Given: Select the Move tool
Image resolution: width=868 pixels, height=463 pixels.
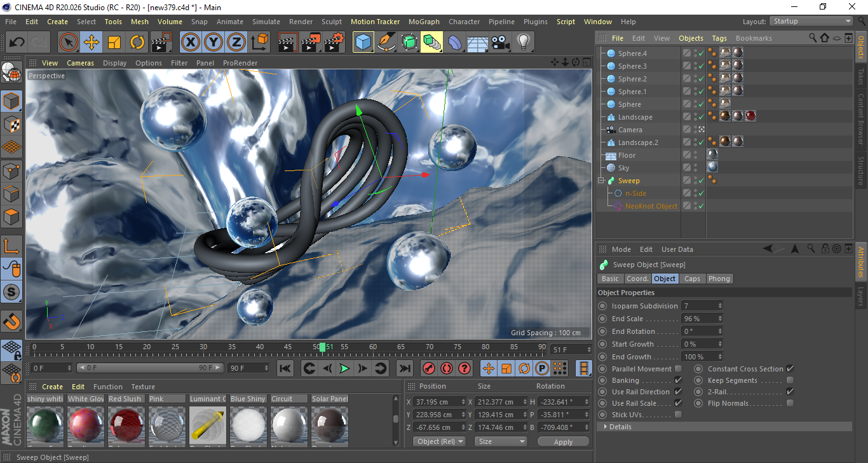Looking at the screenshot, I should (x=92, y=43).
